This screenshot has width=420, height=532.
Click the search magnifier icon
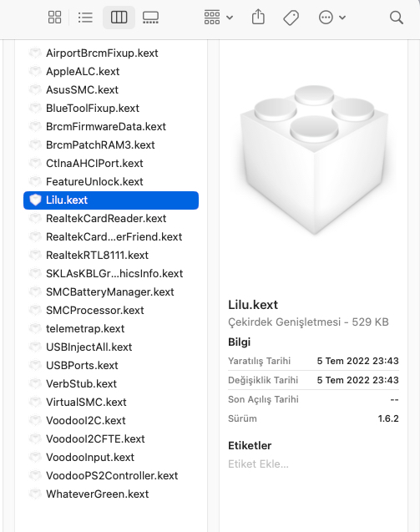pos(397,18)
